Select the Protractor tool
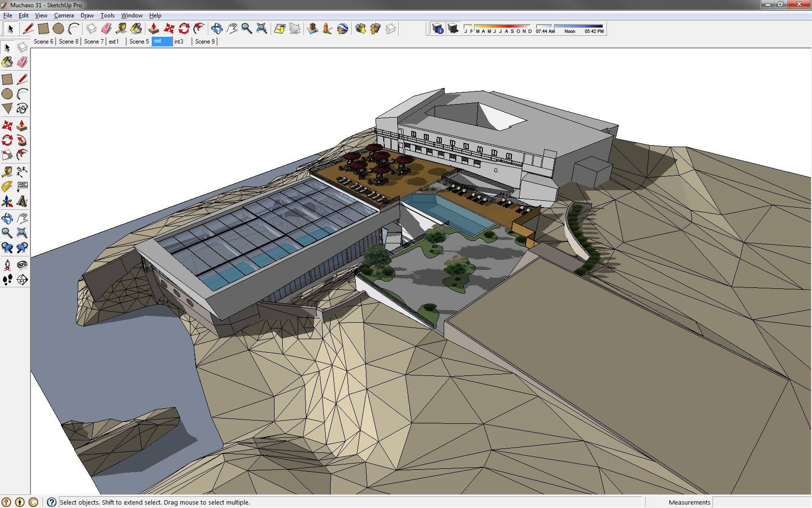The width and height of the screenshot is (812, 508). (x=7, y=186)
